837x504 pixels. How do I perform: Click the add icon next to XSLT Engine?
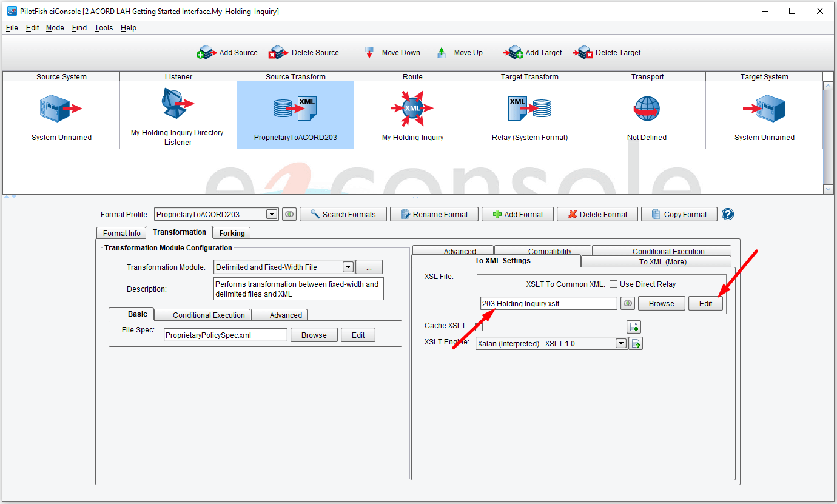click(x=636, y=344)
